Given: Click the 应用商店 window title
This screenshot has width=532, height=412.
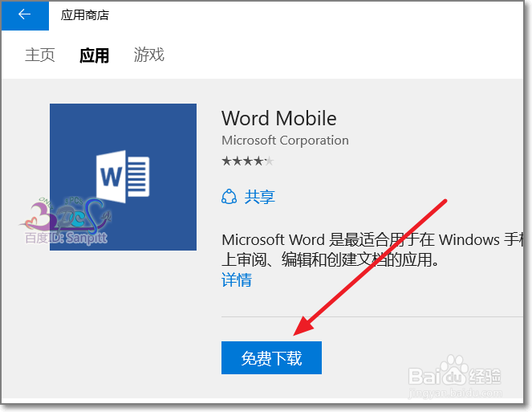Looking at the screenshot, I should point(85,15).
